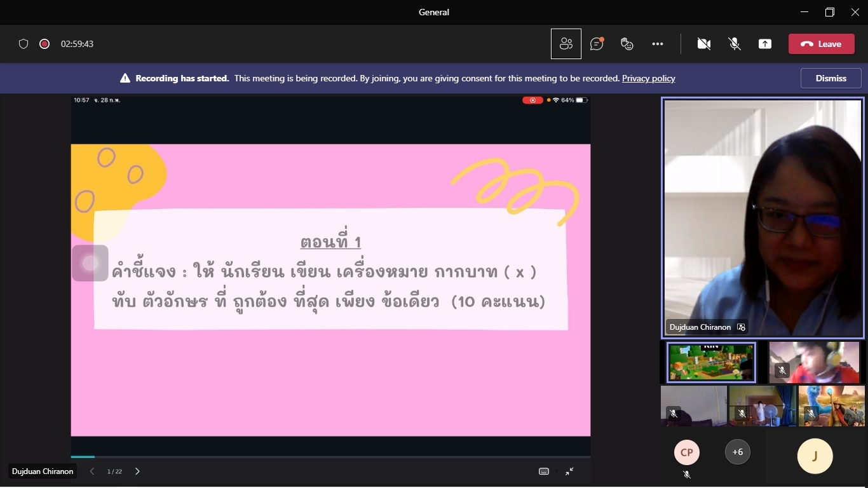This screenshot has width=868, height=488.
Task: Click the warning triangle icon in banner
Action: pyautogui.click(x=125, y=78)
